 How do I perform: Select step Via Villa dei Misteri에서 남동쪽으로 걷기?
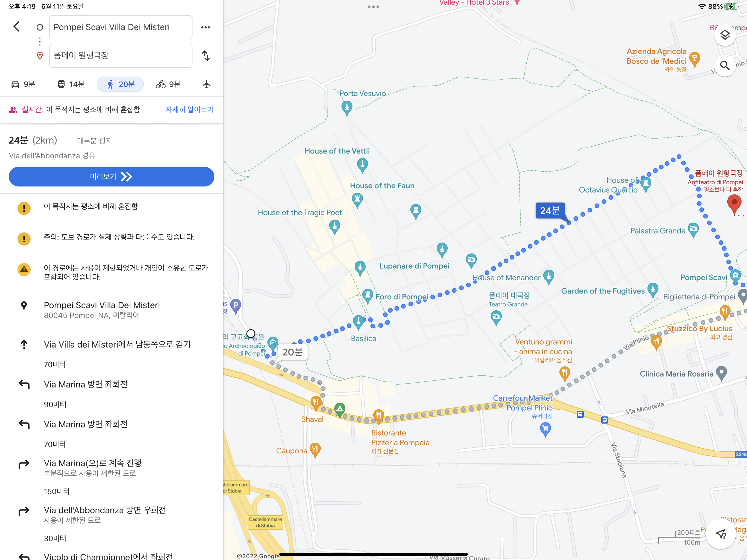[112, 345]
